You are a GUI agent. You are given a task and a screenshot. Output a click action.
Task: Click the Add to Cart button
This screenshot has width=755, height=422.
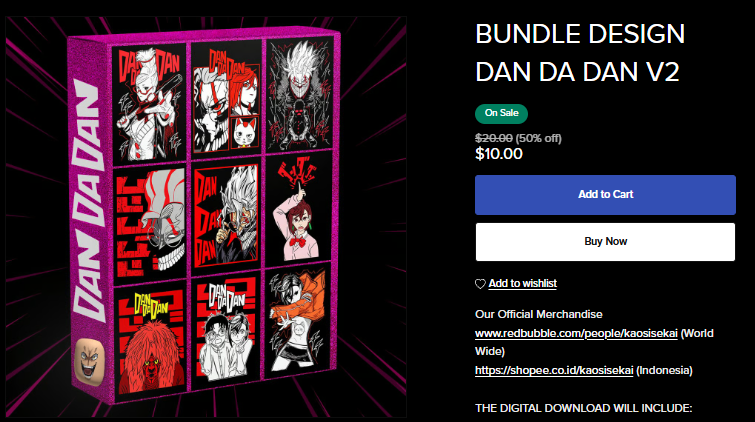[605, 195]
